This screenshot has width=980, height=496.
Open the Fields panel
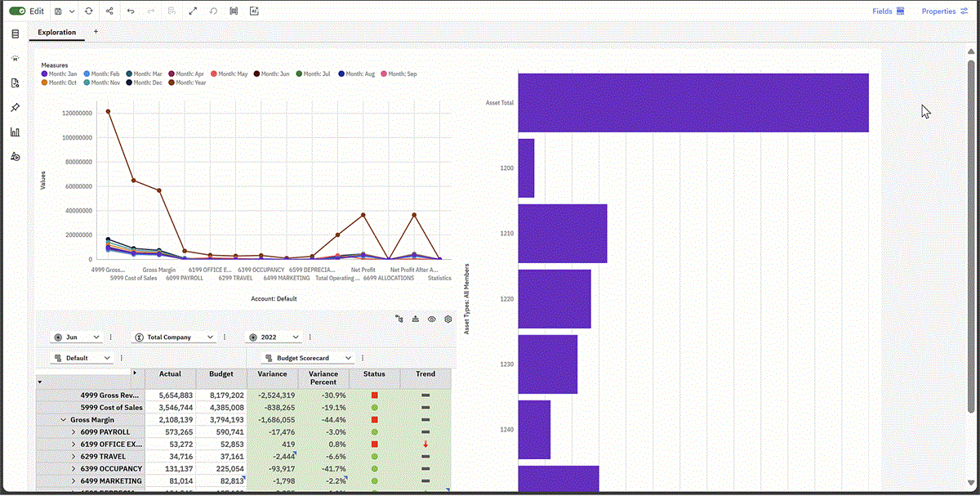coord(888,11)
